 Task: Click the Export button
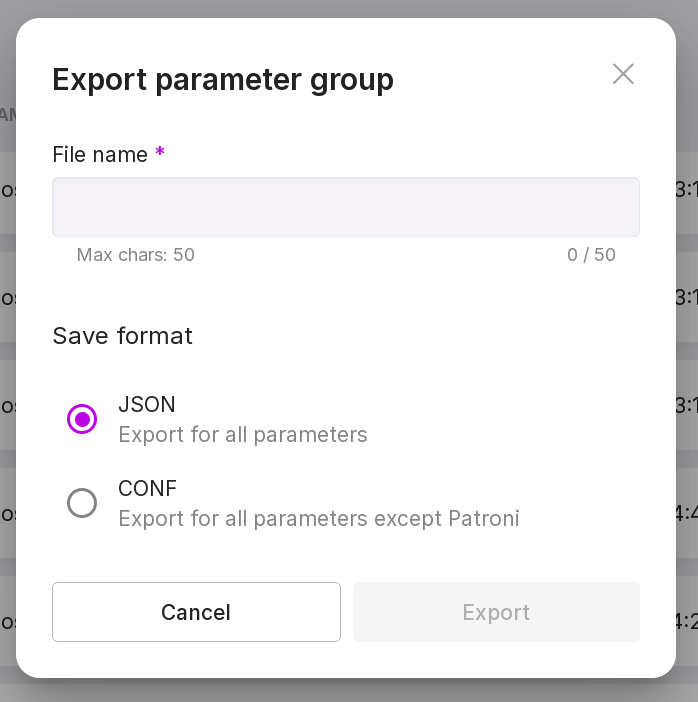click(496, 612)
